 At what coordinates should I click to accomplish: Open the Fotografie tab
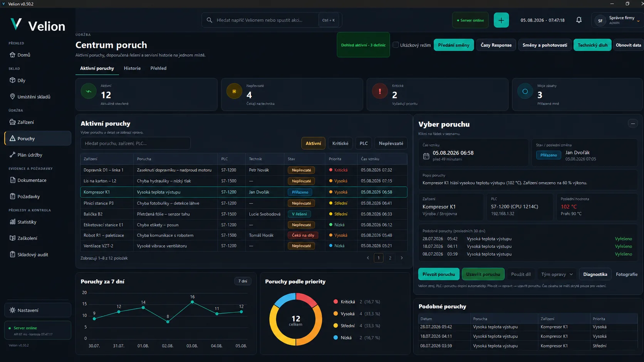[x=627, y=274]
